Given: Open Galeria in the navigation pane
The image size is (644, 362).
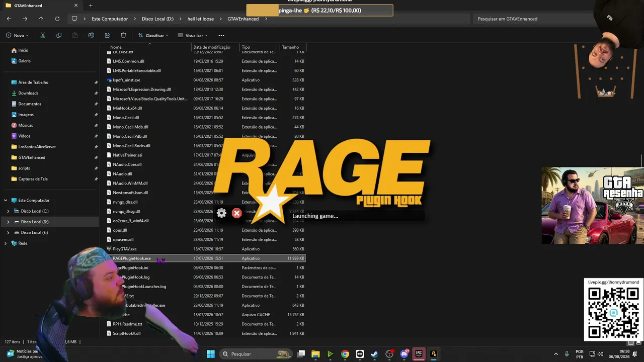Looking at the screenshot, I should (x=24, y=61).
